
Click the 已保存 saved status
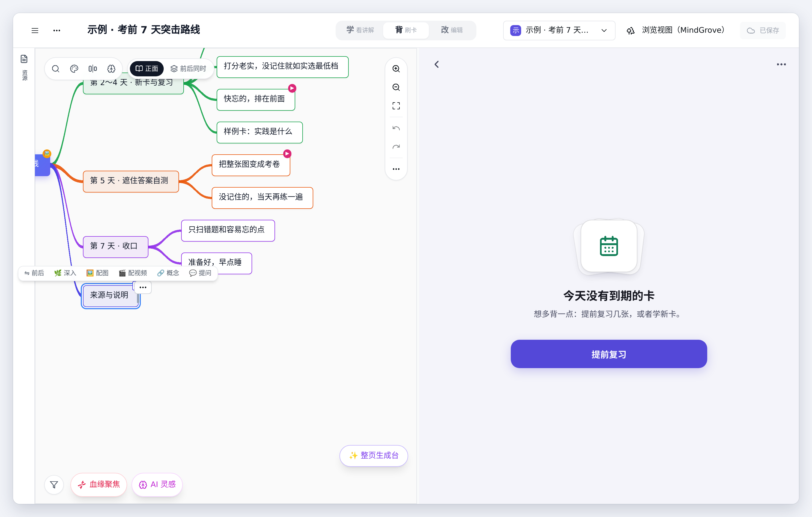(763, 30)
